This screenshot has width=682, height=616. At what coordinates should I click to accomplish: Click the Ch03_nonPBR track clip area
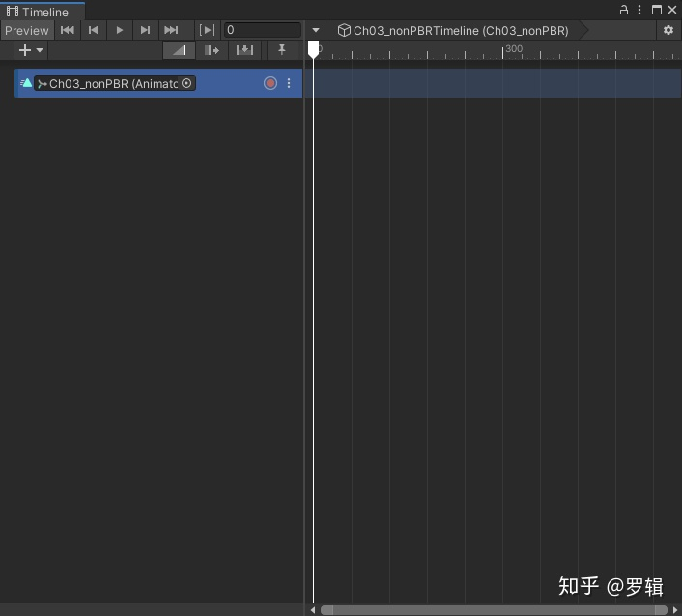[493, 83]
